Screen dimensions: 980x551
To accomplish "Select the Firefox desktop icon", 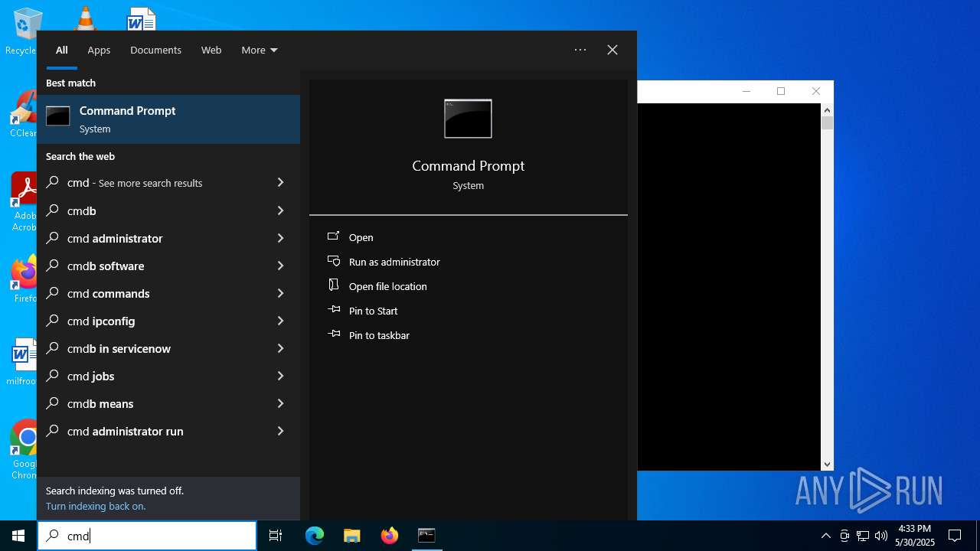I will 24,279.
